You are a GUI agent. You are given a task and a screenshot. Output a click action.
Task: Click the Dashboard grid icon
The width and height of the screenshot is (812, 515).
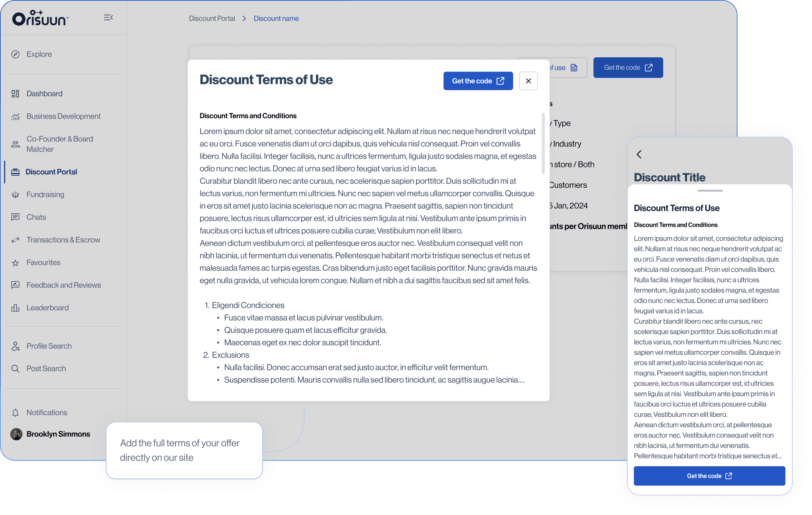15,94
